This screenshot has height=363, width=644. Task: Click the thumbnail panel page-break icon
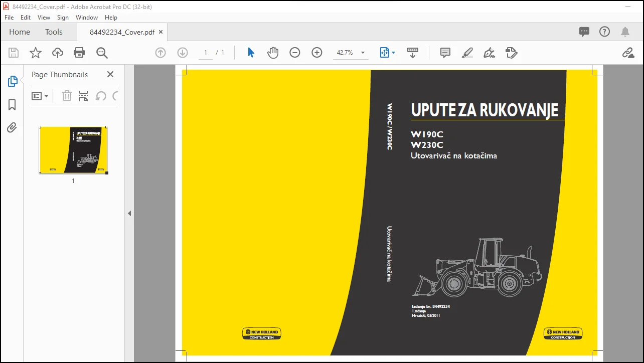click(84, 96)
